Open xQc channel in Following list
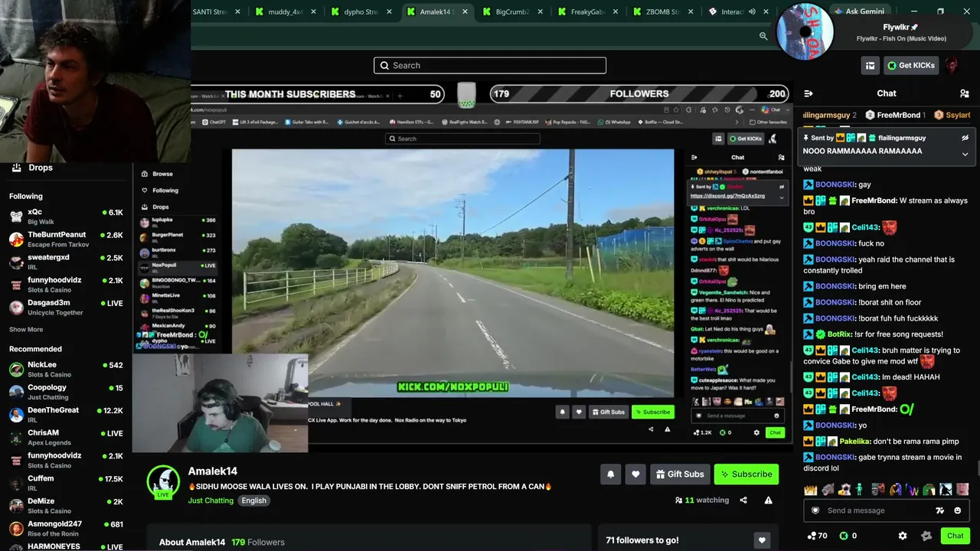Screen dimensions: 980x551 pyautogui.click(x=65, y=217)
